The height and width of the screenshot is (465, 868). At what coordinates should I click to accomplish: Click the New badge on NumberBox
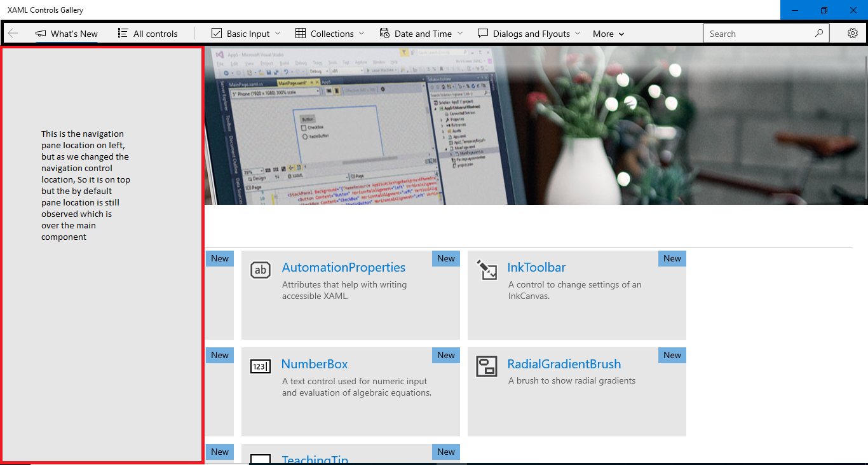445,355
